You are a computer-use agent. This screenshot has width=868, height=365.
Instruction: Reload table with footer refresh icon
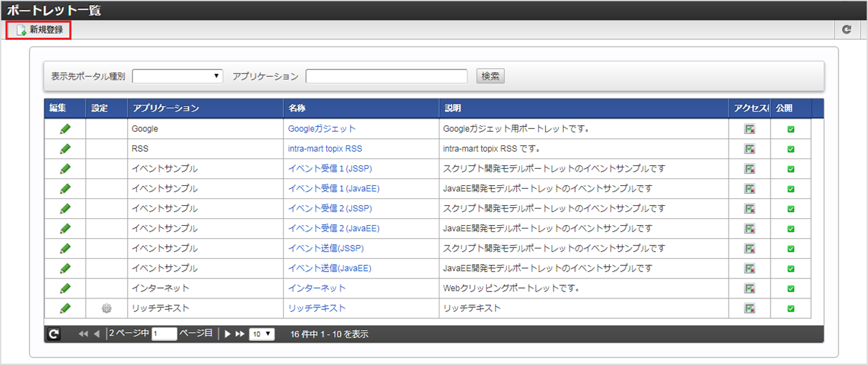[54, 334]
